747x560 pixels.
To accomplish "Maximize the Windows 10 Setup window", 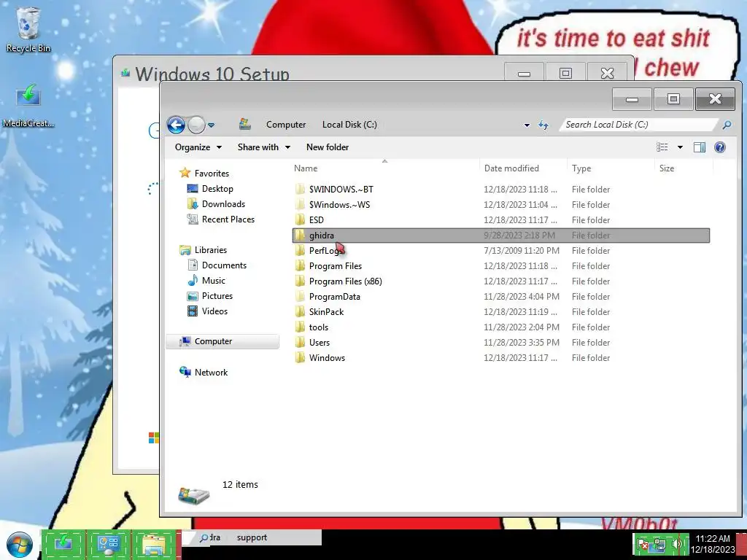I will tap(565, 73).
